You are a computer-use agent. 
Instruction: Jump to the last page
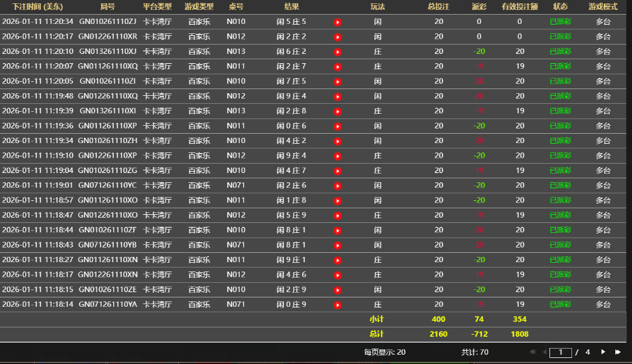[x=618, y=352]
